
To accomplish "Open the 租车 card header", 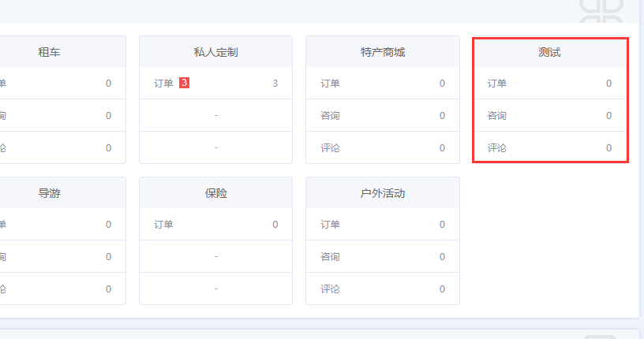I will [x=49, y=53].
